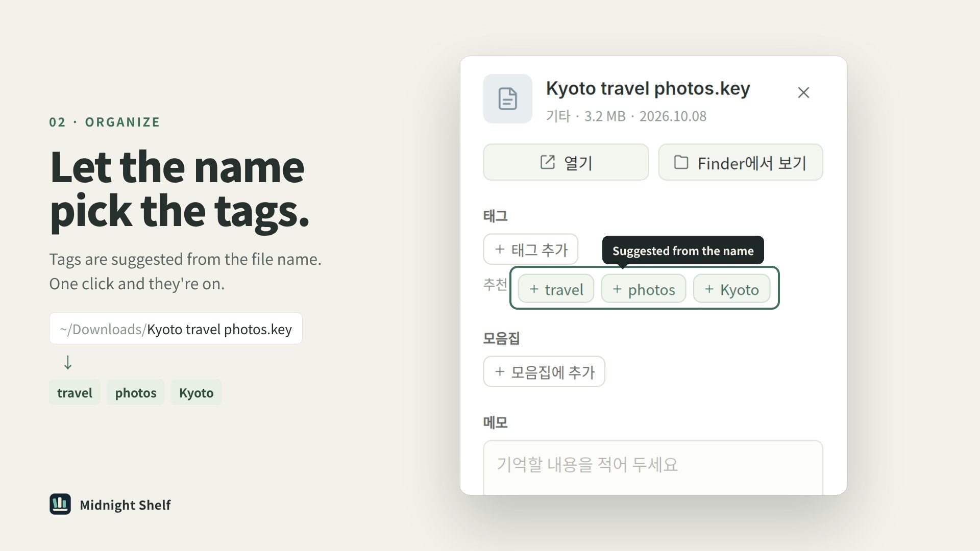This screenshot has height=551, width=980.
Task: Add the suggested travel tag
Action: point(556,289)
